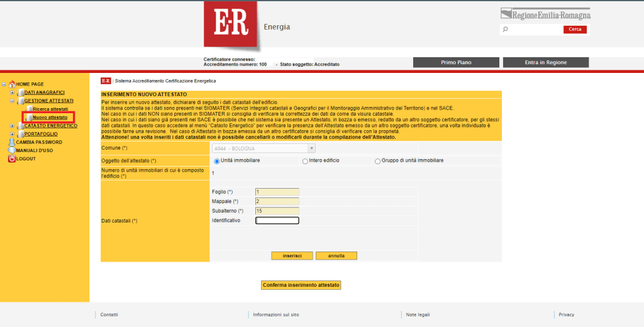This screenshot has width=644, height=327.
Task: Choose Gruppo di unità immobiliare option
Action: [x=377, y=162]
